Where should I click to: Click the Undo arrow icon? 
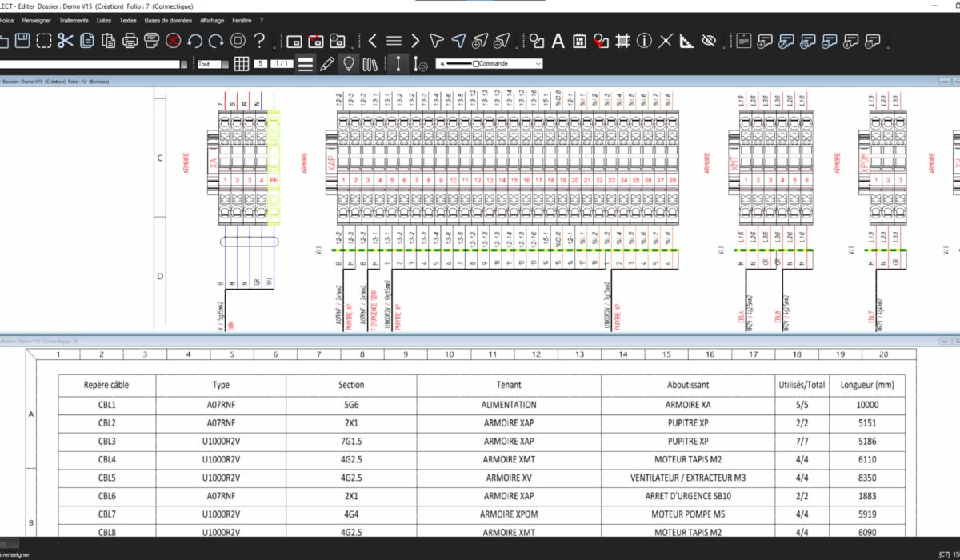point(194,40)
